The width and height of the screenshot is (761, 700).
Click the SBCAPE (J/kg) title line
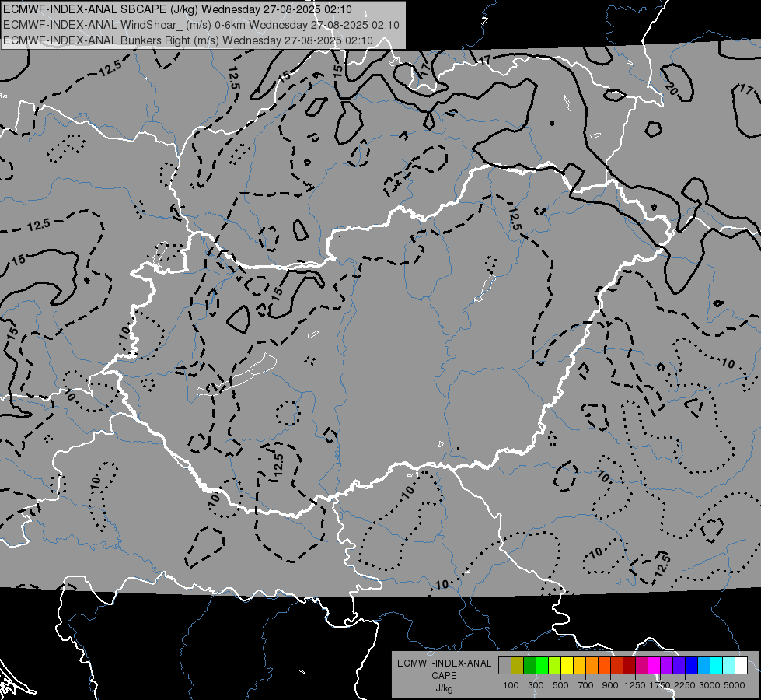click(x=178, y=9)
